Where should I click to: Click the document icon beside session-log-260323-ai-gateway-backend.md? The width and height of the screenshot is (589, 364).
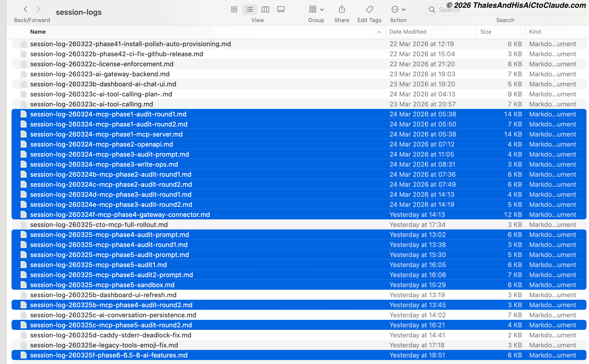pos(23,74)
